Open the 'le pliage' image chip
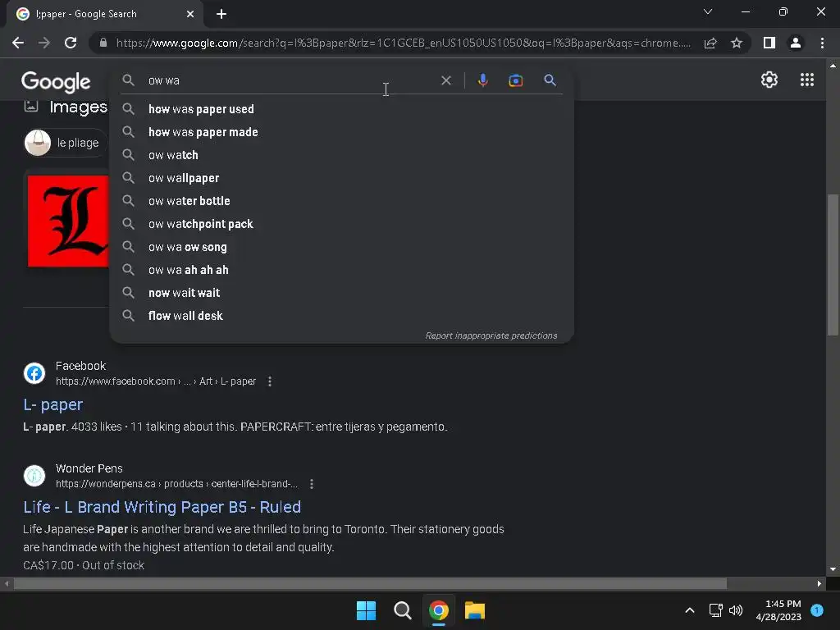Image resolution: width=840 pixels, height=630 pixels. [x=66, y=143]
